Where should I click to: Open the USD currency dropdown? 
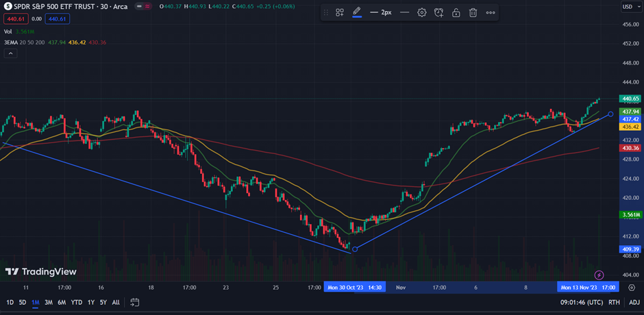[628, 7]
